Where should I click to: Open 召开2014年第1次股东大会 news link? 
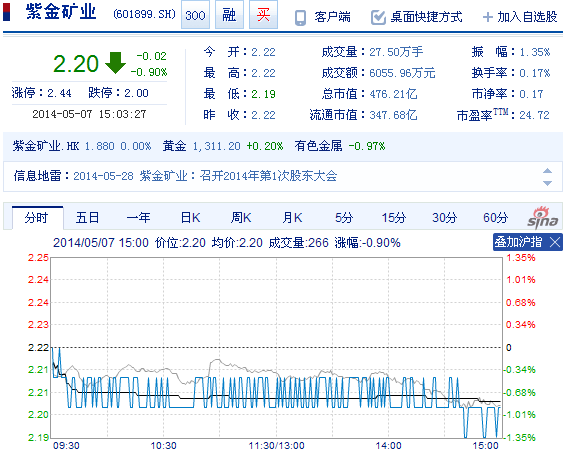coord(268,176)
